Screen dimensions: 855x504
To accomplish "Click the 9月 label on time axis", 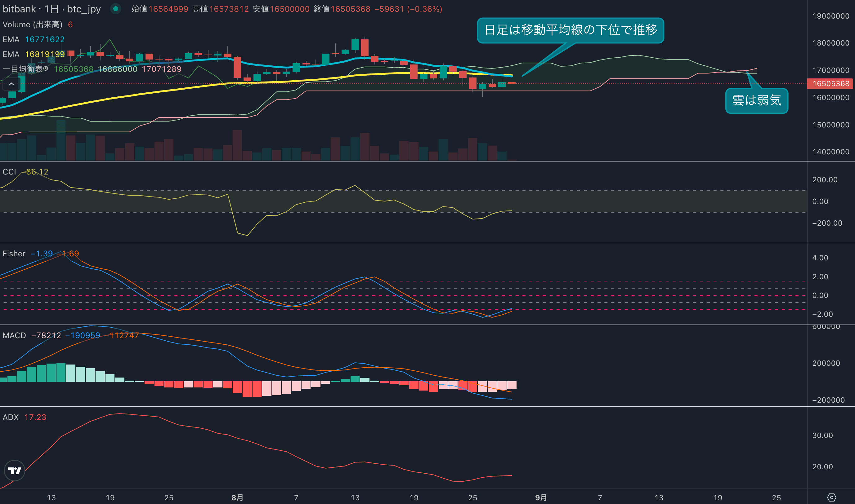I will 541,497.
